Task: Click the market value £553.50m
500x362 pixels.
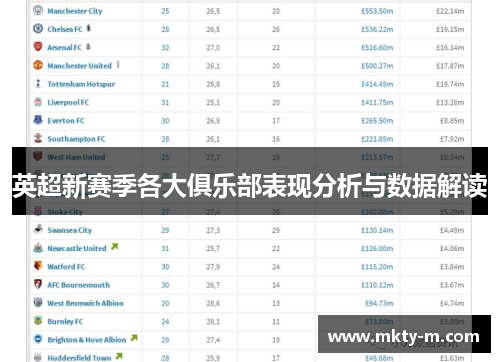Action: coord(377,11)
